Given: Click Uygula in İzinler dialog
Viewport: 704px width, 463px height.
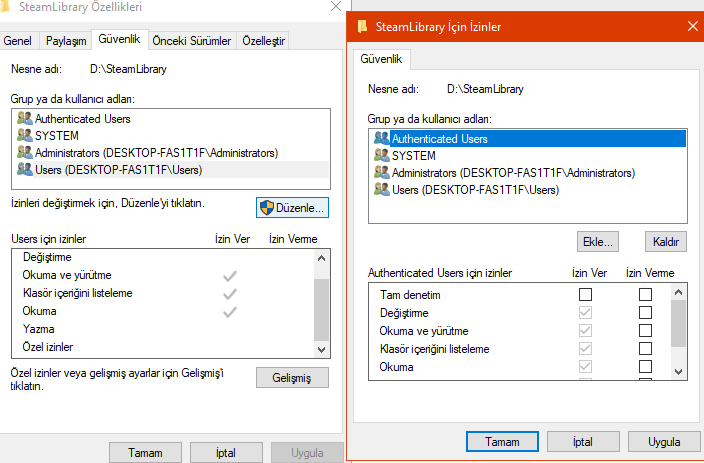Looking at the screenshot, I should point(664,442).
